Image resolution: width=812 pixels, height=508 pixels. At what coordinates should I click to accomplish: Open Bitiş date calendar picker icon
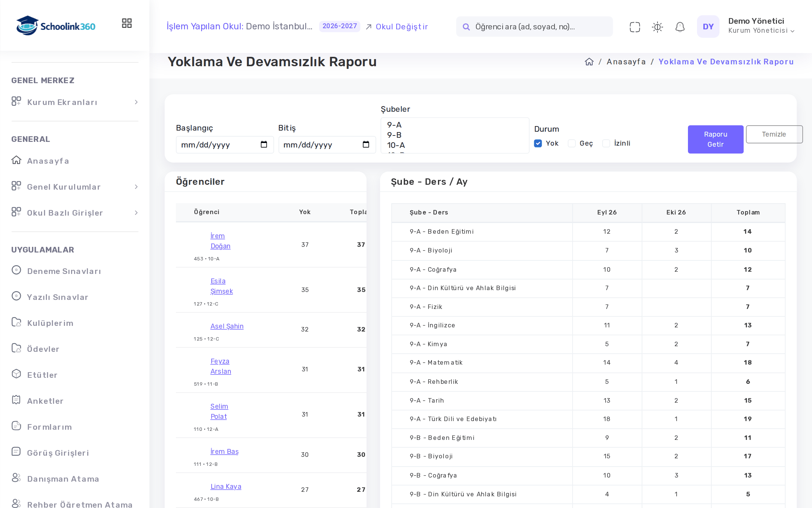[366, 144]
